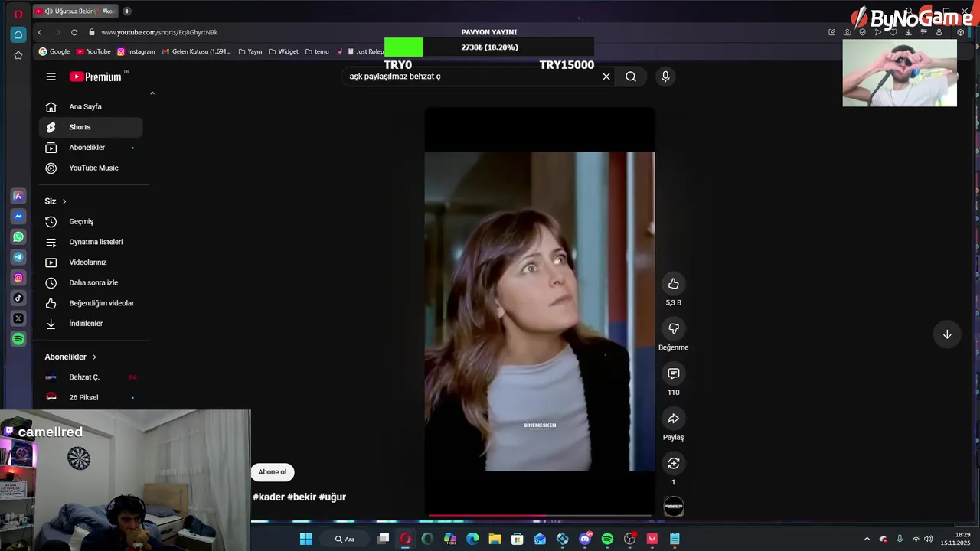Open WhatsApp in Opera sidebar
This screenshot has width=980, height=551.
(18, 237)
